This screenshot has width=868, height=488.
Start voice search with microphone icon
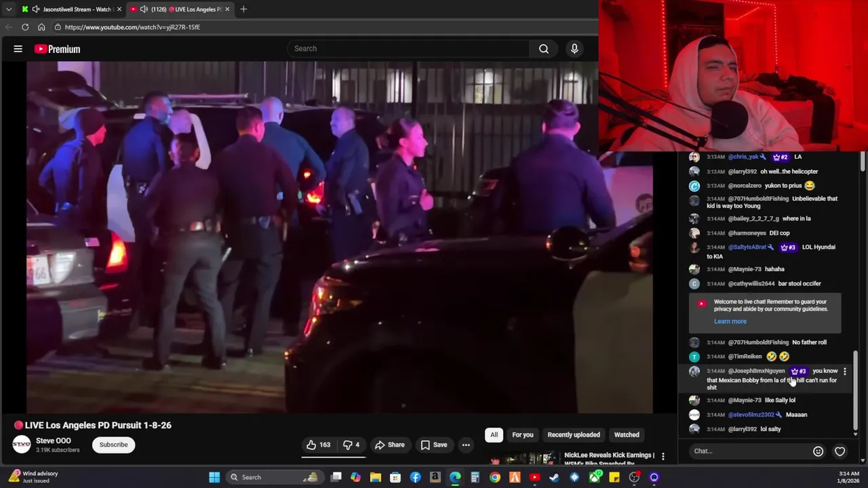click(x=574, y=49)
